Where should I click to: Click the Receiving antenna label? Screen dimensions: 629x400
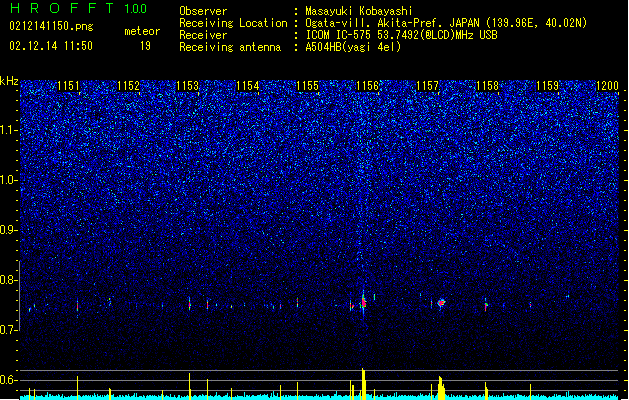point(230,47)
